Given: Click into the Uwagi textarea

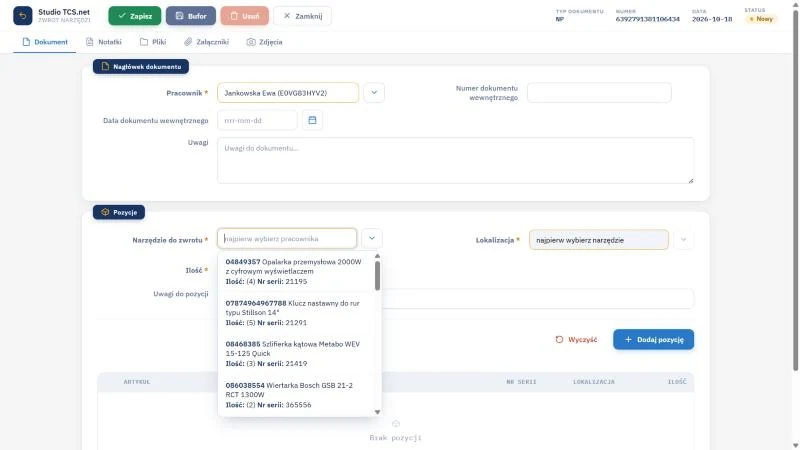Looking at the screenshot, I should point(456,160).
